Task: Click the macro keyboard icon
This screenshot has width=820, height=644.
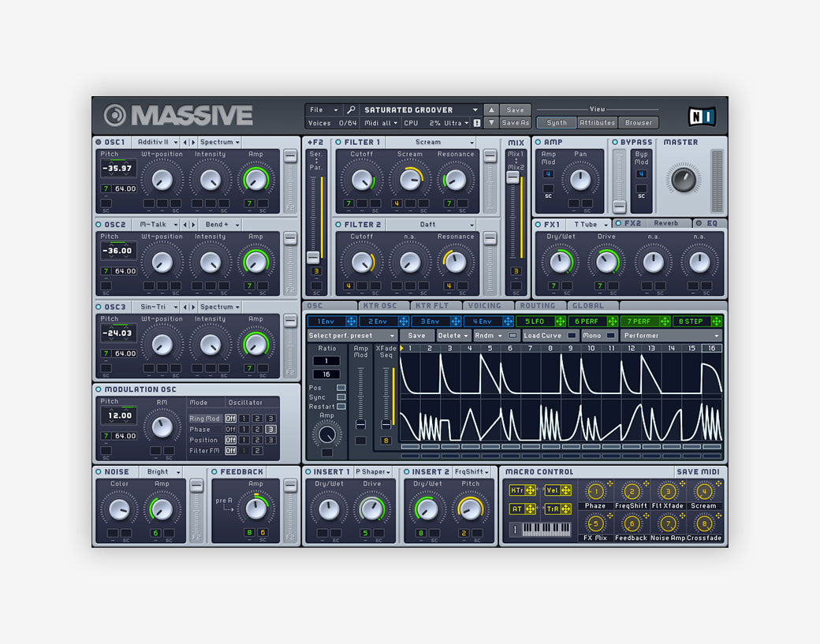Action: pos(541,530)
